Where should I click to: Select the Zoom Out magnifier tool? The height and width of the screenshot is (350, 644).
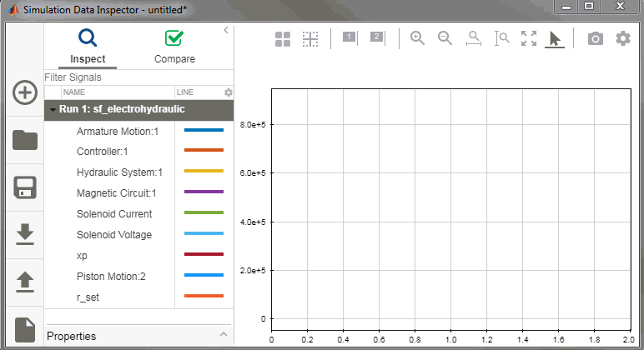445,38
